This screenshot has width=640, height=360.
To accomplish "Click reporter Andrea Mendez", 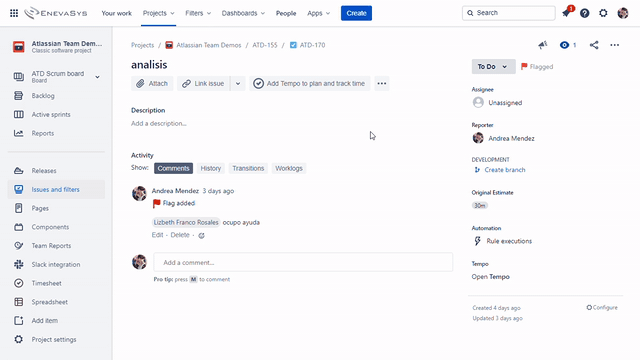I will (x=511, y=138).
